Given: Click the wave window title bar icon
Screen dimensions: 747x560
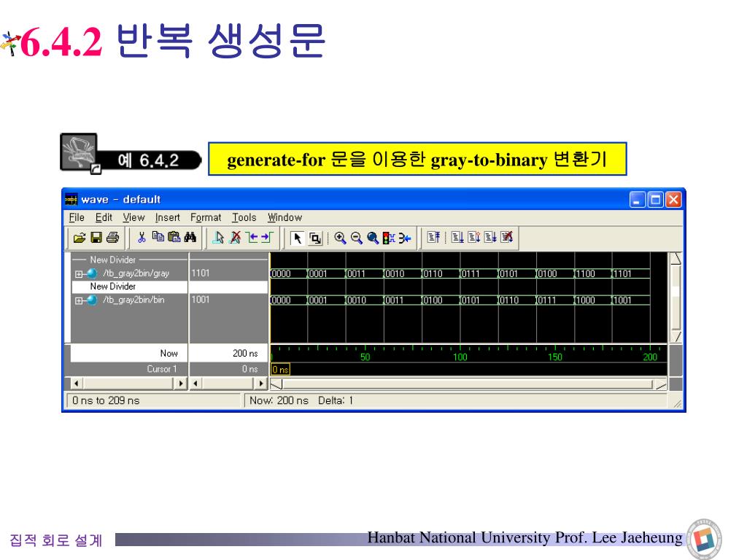Looking at the screenshot, I should pyautogui.click(x=71, y=199).
